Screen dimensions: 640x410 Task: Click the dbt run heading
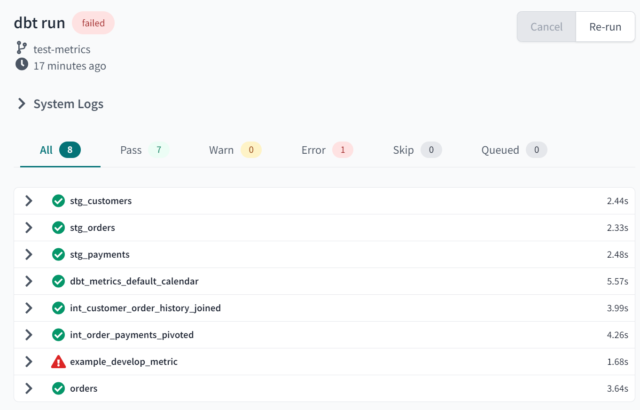tap(39, 23)
